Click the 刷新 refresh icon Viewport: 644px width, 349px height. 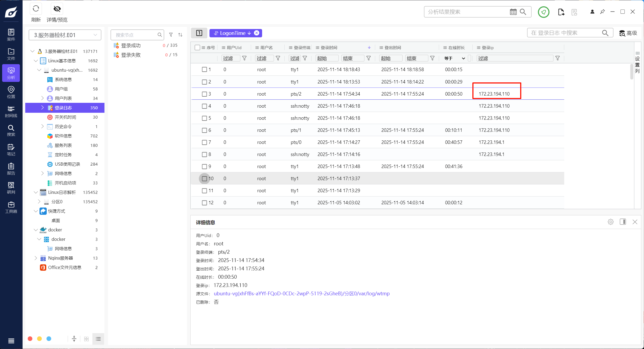point(36,9)
